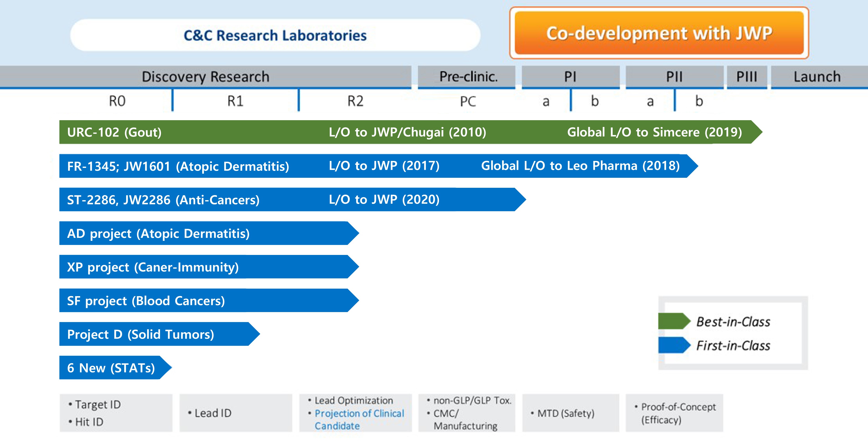Select the AD project (Atopic Dermatitis) arrow
This screenshot has width=868, height=445.
(x=209, y=233)
